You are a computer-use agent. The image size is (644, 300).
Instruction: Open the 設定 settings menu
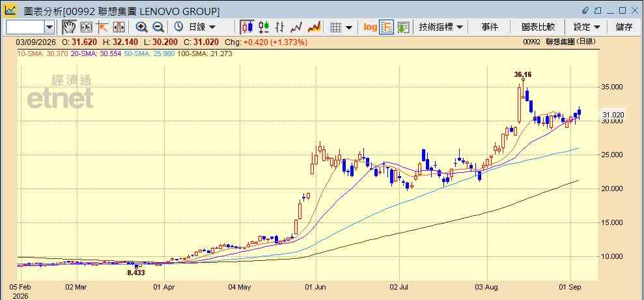pyautogui.click(x=587, y=27)
